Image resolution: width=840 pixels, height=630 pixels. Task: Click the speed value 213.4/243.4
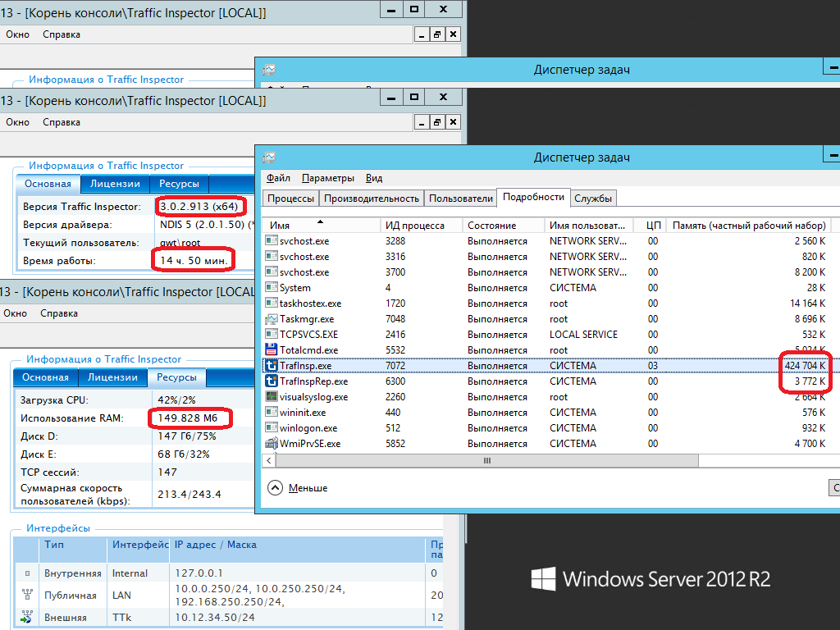point(189,495)
